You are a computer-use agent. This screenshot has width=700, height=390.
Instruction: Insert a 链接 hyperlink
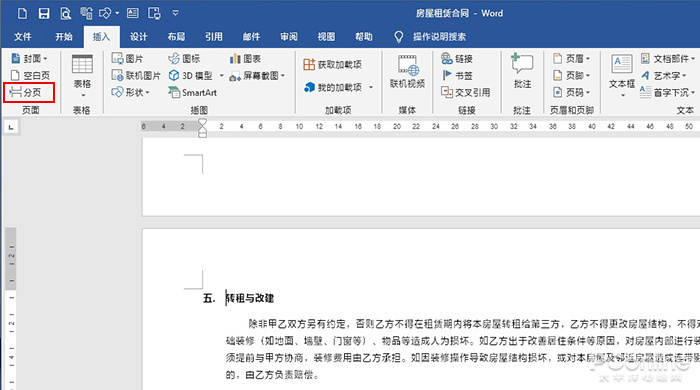tap(456, 58)
